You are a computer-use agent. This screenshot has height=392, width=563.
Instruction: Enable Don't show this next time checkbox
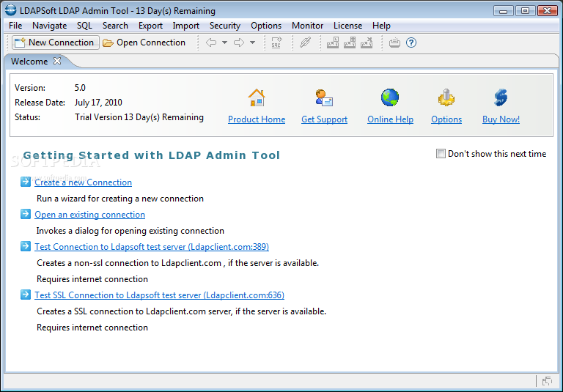[441, 154]
